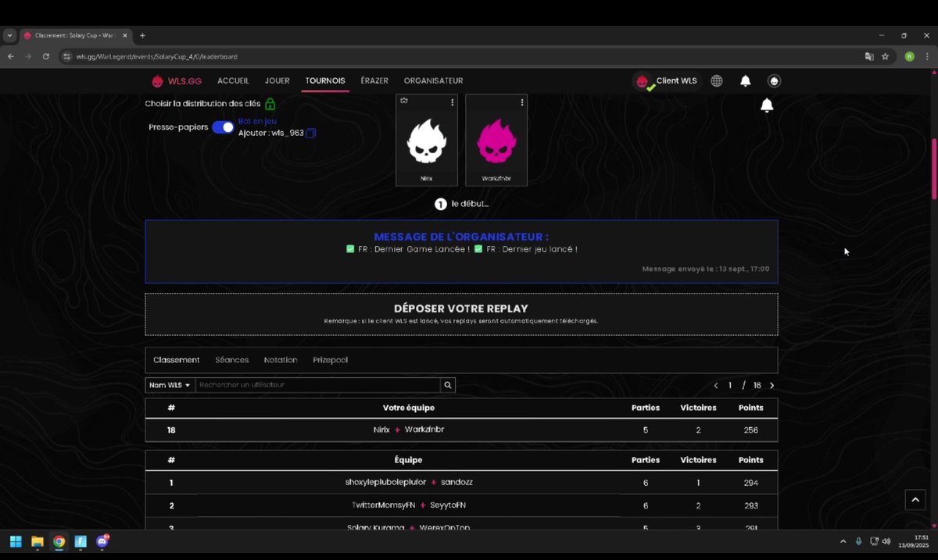The height and width of the screenshot is (560, 938).
Task: Start a user search with the magnifier icon
Action: (447, 385)
